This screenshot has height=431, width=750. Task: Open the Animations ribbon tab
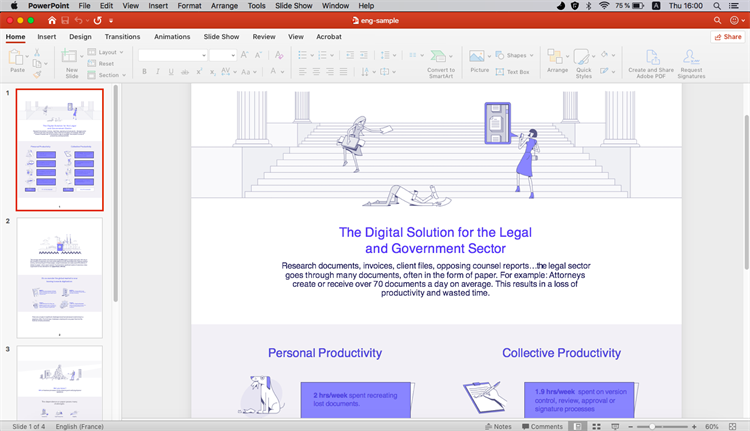click(x=172, y=37)
